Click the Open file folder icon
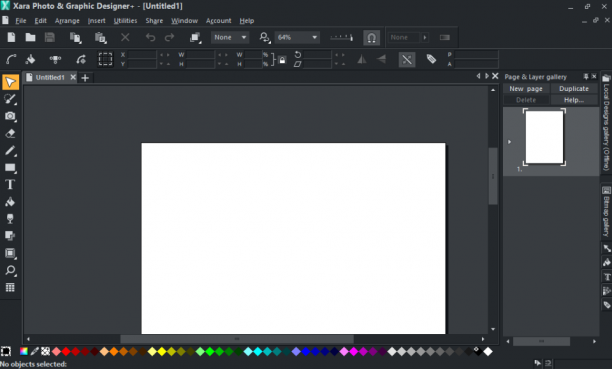612x369 pixels. pyautogui.click(x=30, y=37)
